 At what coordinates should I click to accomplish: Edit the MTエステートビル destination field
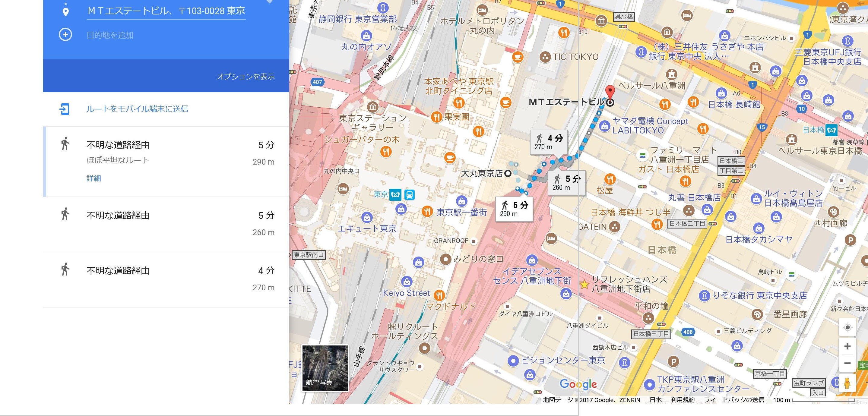click(x=166, y=11)
